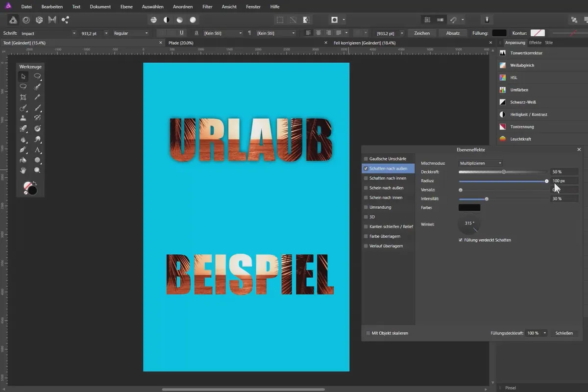The image size is (588, 392).
Task: Click the black Farbe shadow color swatch
Action: point(469,208)
